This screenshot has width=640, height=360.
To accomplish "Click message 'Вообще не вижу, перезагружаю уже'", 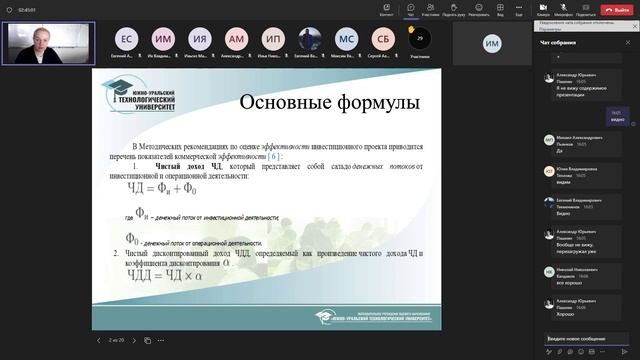I will 576,248.
